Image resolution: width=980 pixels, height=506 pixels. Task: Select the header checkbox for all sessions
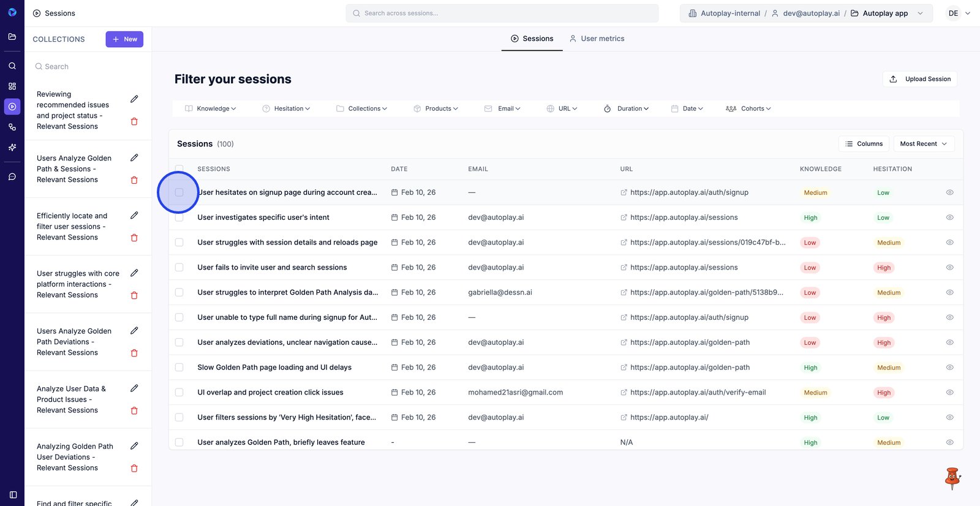(x=179, y=169)
